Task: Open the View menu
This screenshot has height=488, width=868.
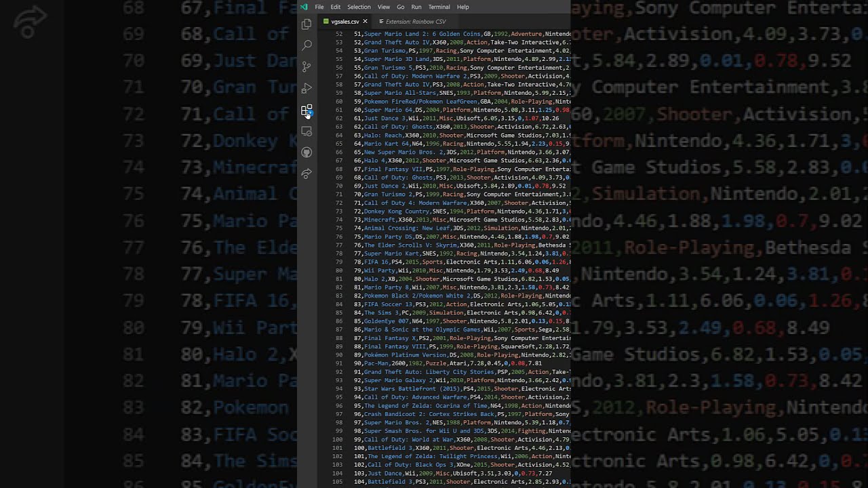Action: [384, 7]
